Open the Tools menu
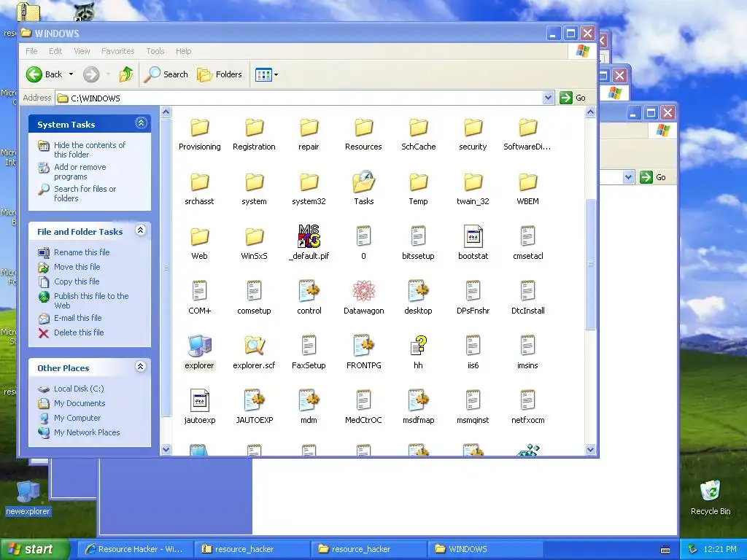The height and width of the screenshot is (560, 747). tap(155, 51)
